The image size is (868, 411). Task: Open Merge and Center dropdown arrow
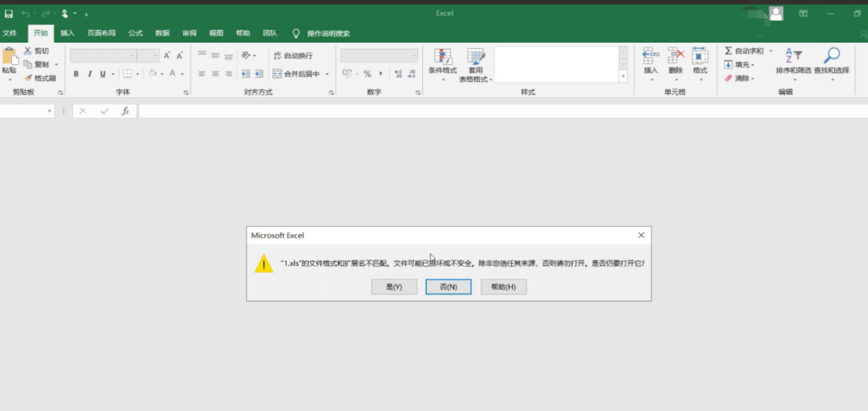tap(327, 74)
